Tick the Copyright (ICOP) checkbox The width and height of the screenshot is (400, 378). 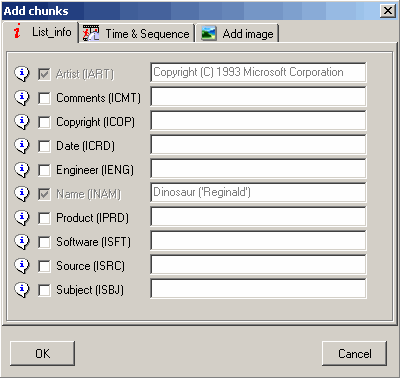[44, 122]
